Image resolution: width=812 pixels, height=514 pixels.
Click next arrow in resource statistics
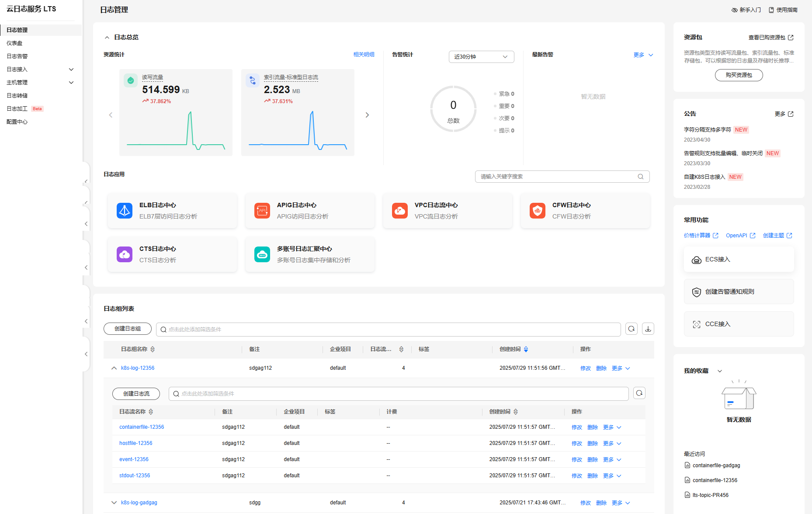pyautogui.click(x=367, y=115)
